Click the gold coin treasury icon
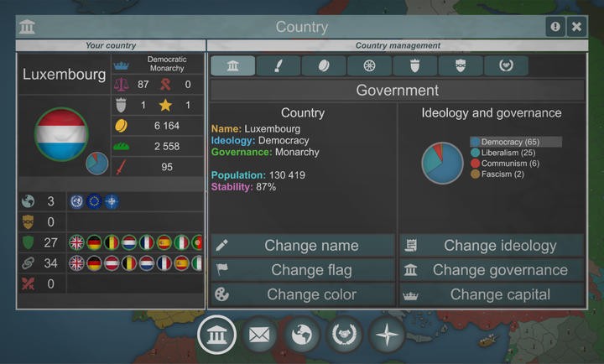 (x=121, y=126)
